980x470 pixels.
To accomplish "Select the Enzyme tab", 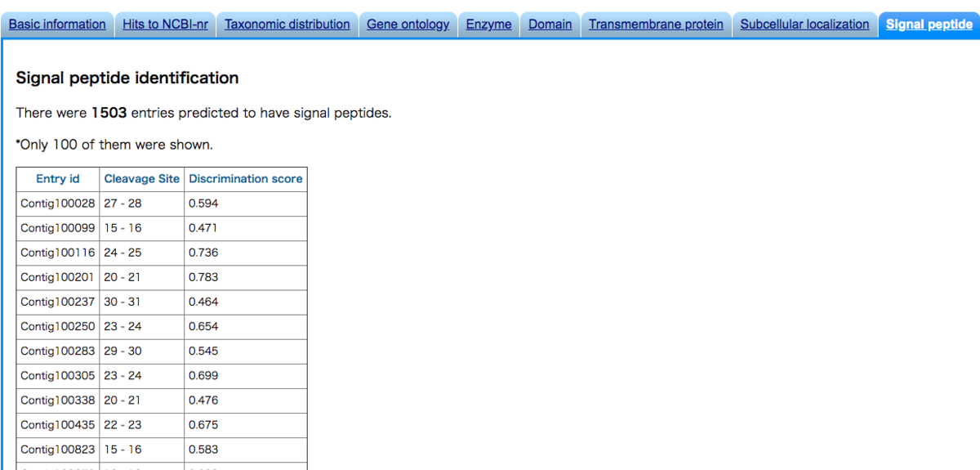I will point(489,25).
